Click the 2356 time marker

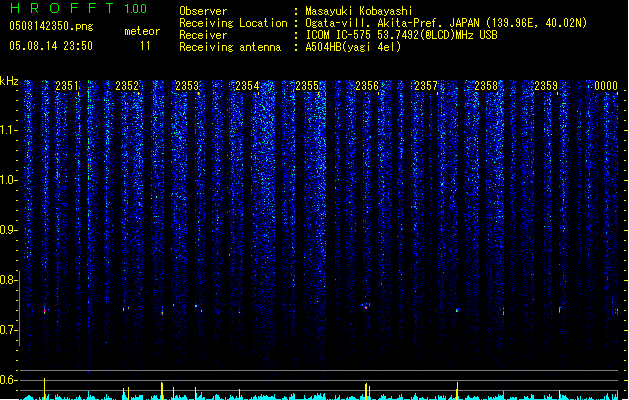(x=367, y=86)
